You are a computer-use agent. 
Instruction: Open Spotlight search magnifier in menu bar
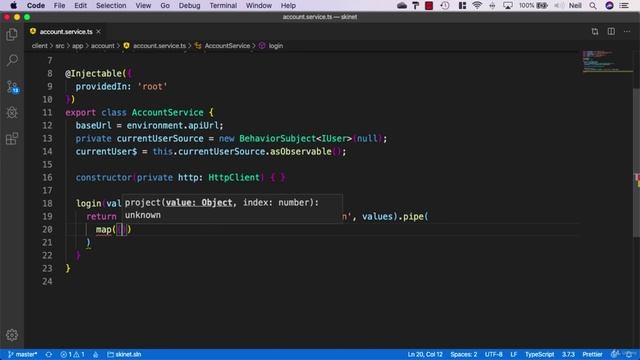[593, 5]
